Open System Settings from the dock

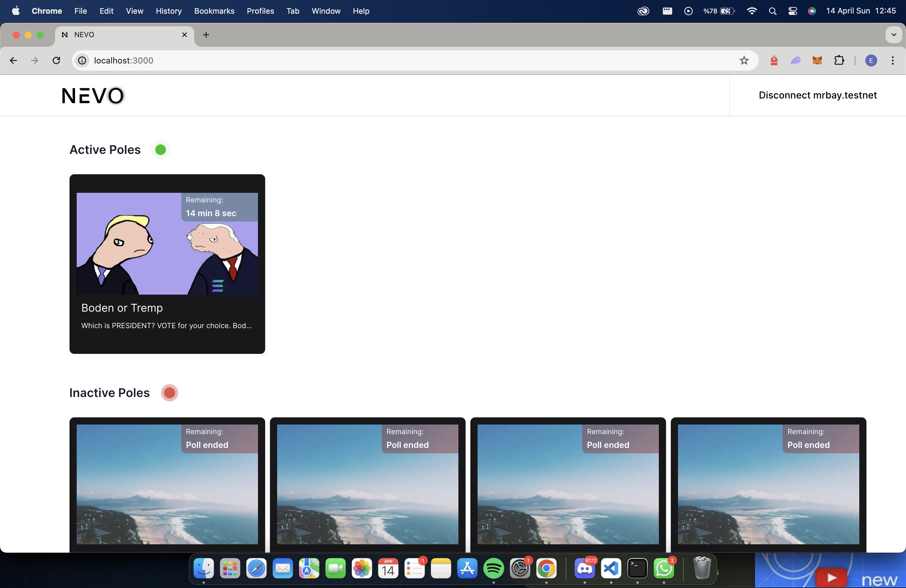click(x=520, y=569)
